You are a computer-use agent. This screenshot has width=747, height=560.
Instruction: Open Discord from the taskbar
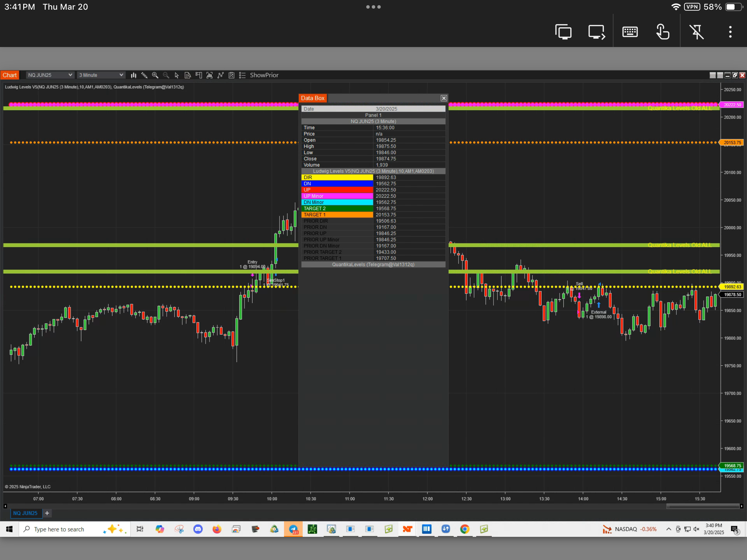pos(198,529)
